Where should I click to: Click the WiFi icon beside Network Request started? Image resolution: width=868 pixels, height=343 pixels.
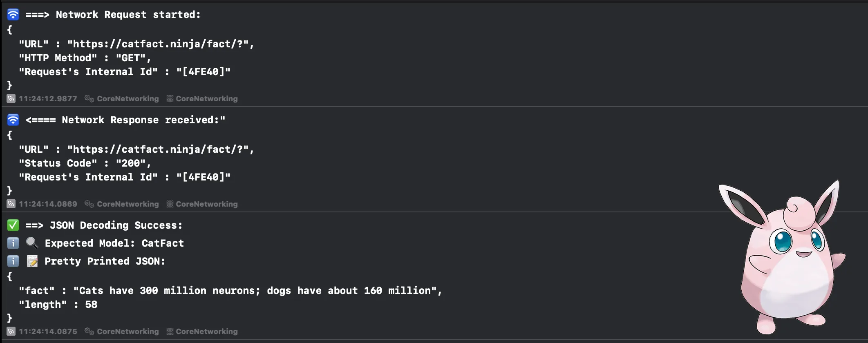coord(13,14)
